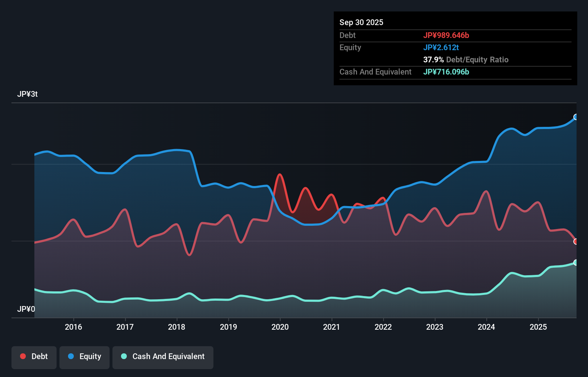
Task: Click the teal Cash legend dot
Action: click(124, 356)
